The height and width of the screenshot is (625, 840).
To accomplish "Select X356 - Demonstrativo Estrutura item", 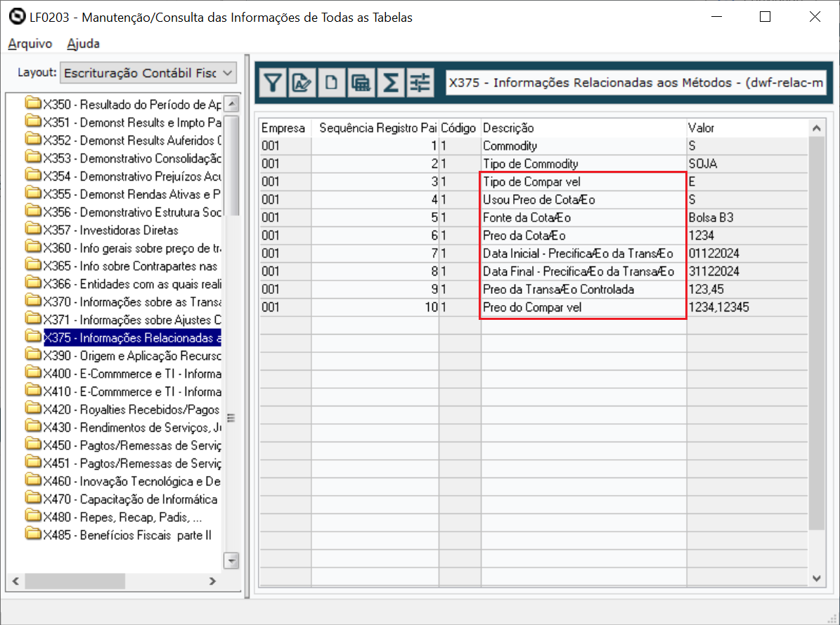I will [x=131, y=212].
